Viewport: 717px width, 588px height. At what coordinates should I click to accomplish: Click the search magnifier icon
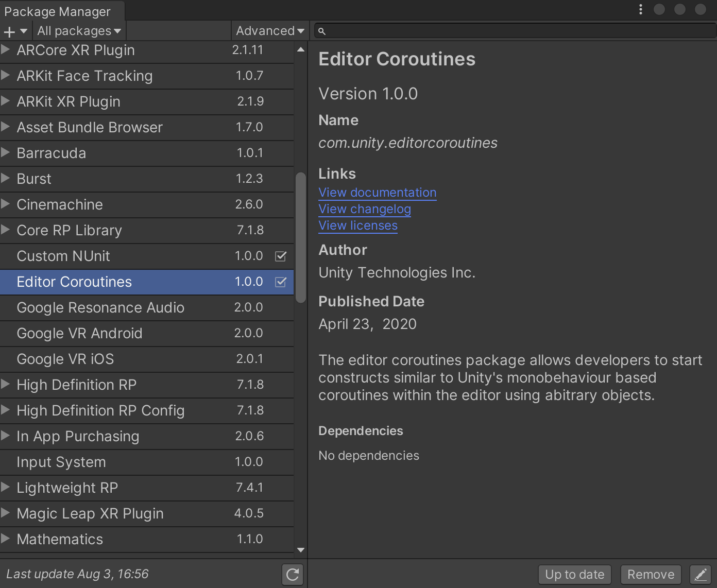(x=322, y=31)
